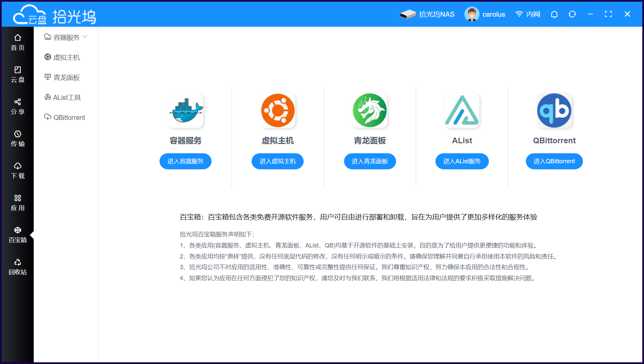The image size is (644, 364).
Task: Click the QBittorrent qb logo icon
Action: [554, 110]
